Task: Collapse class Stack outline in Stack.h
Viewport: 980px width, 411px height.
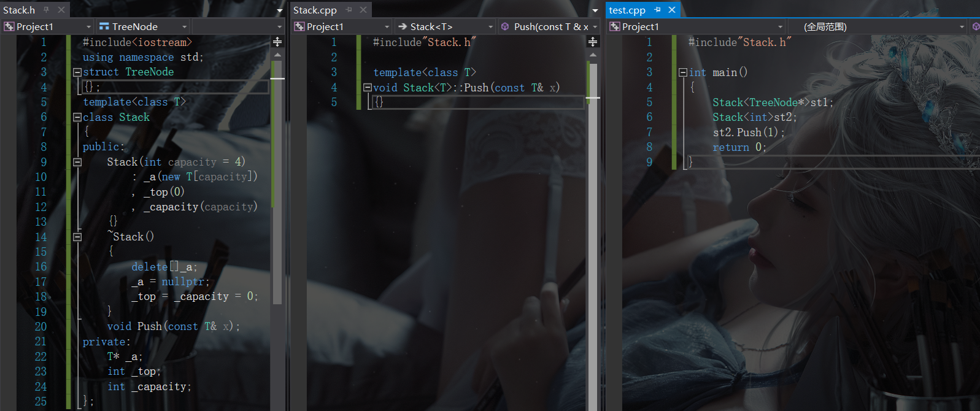Action: 77,117
